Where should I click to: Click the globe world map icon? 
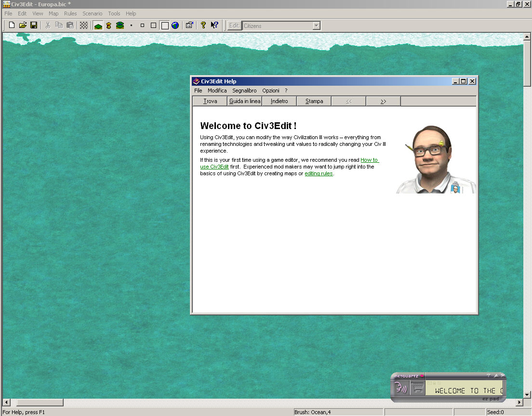coord(175,26)
